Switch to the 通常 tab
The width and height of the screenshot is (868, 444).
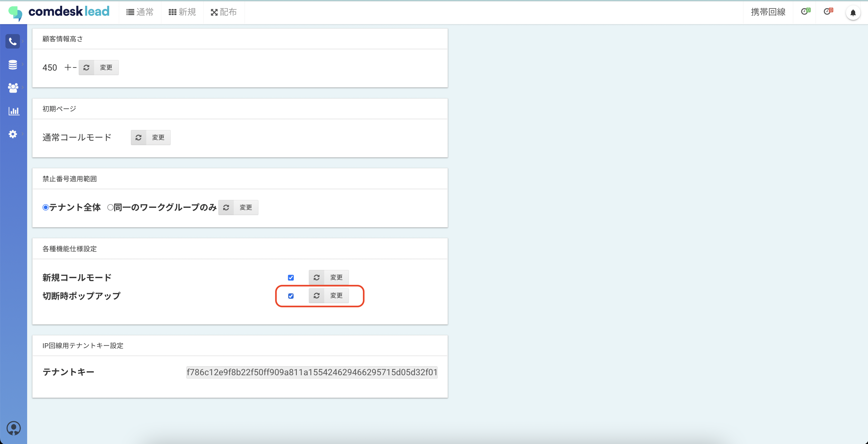pyautogui.click(x=140, y=12)
